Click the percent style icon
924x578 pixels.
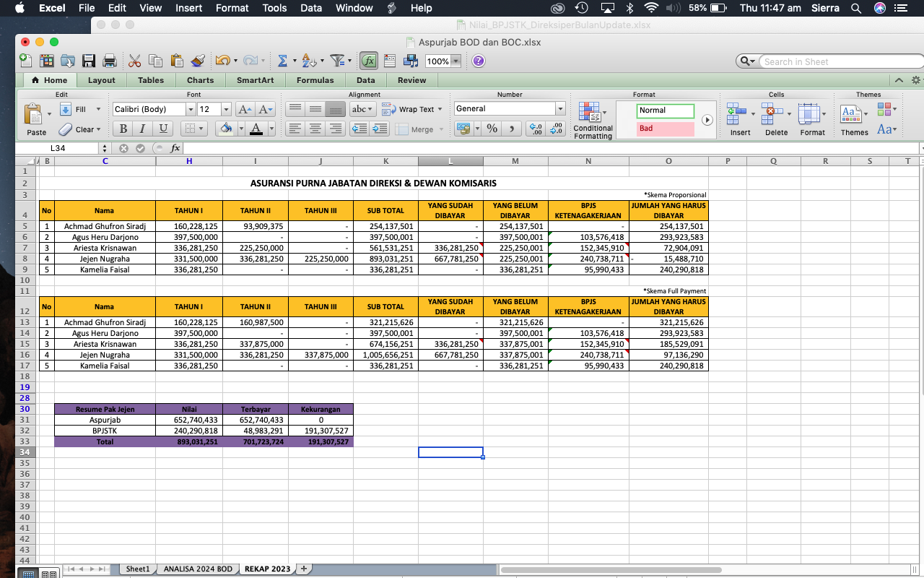coord(492,129)
